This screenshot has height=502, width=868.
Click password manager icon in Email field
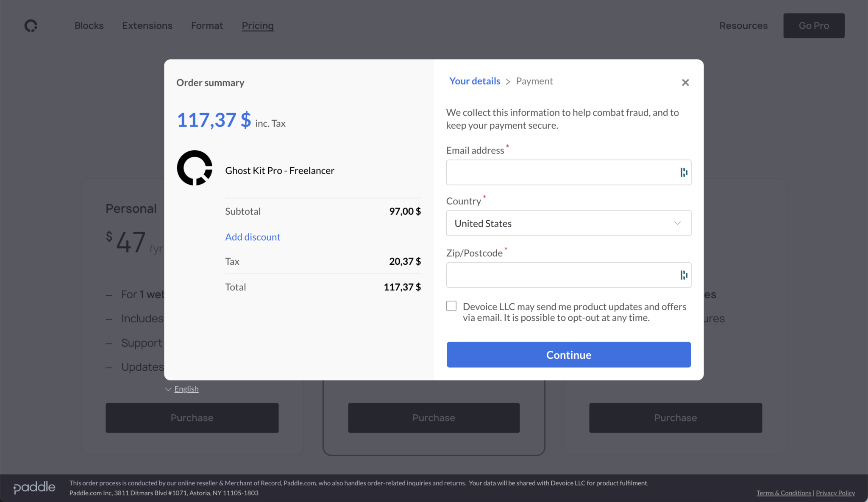(x=683, y=172)
